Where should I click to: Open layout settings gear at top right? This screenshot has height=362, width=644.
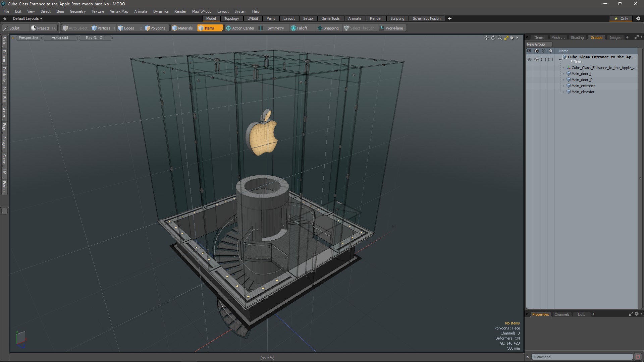638,18
